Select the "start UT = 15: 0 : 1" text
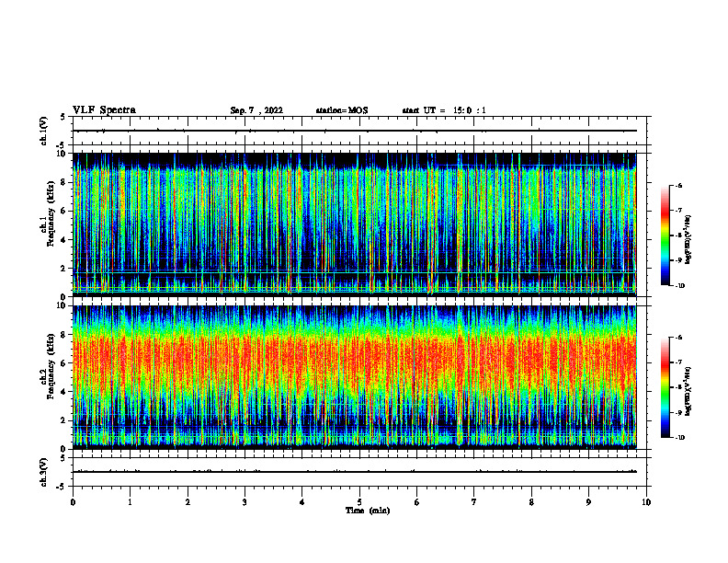The height and width of the screenshot is (563, 728). click(444, 110)
